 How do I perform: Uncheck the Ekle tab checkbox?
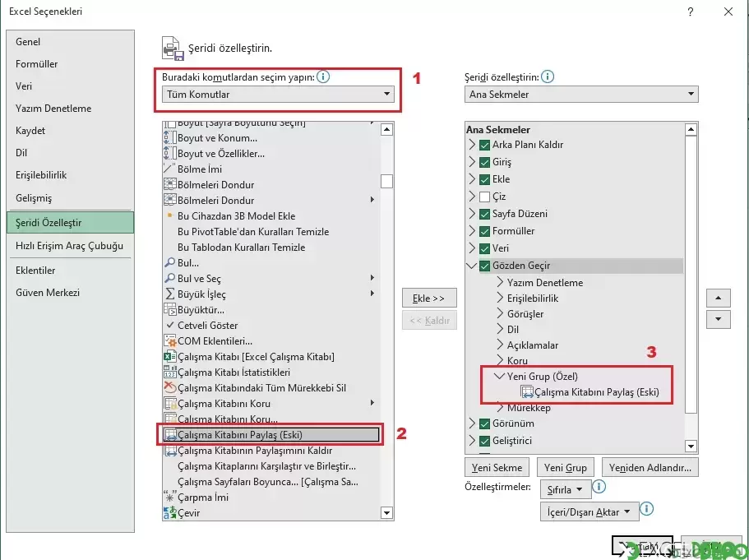484,179
